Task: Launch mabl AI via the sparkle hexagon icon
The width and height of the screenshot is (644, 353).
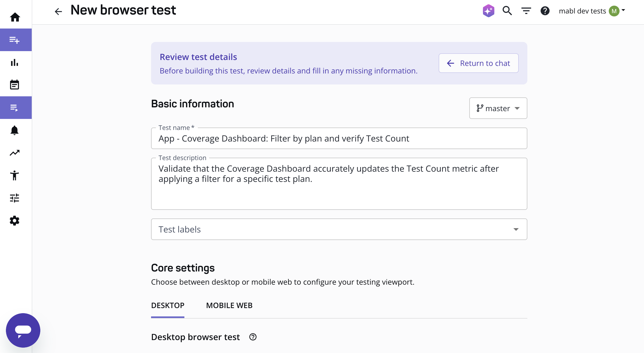Action: (488, 11)
